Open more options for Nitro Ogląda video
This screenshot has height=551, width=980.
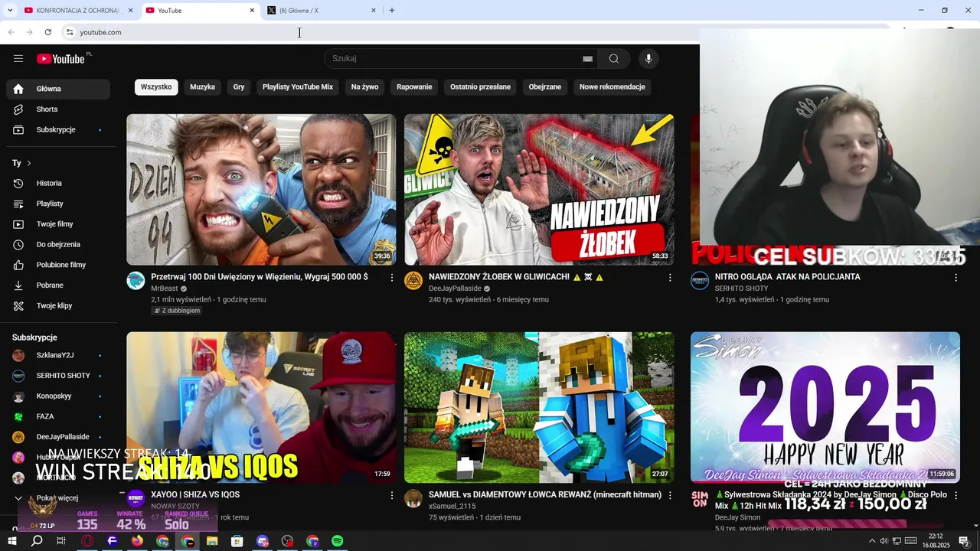coord(955,278)
